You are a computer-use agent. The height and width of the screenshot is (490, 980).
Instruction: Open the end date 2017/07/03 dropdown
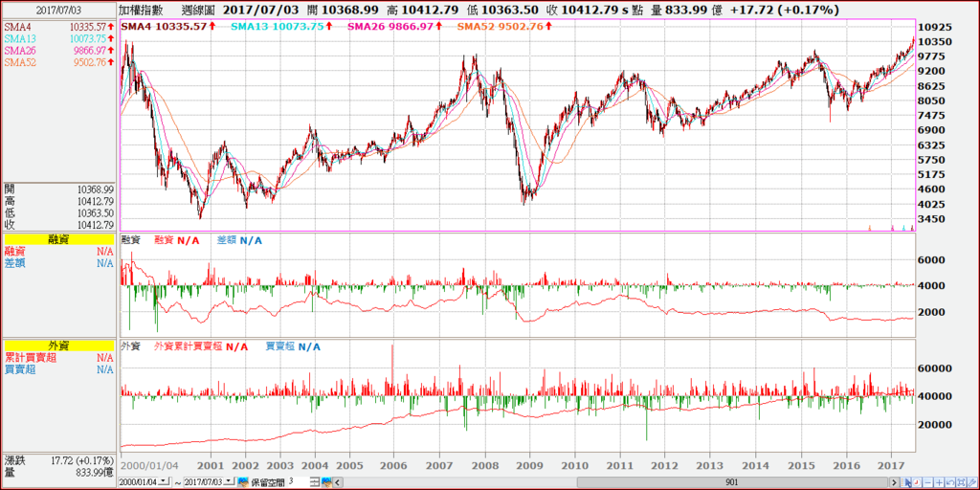point(230,481)
